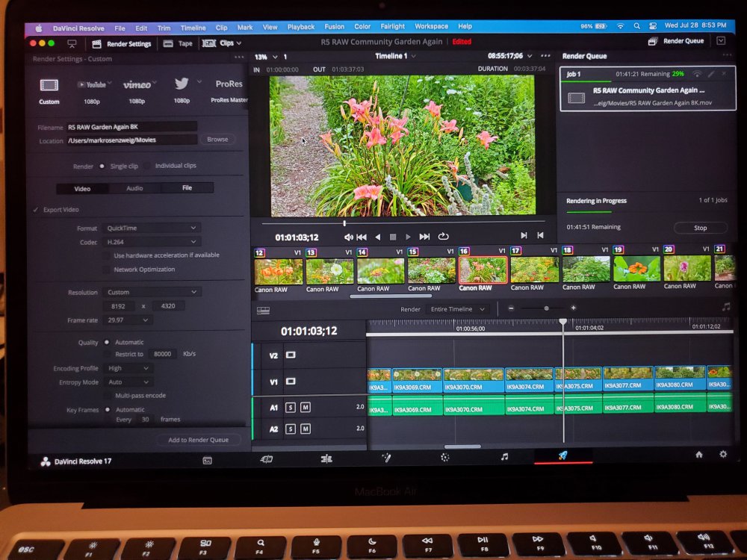
Task: Open the Workspace menu
Action: pyautogui.click(x=431, y=26)
